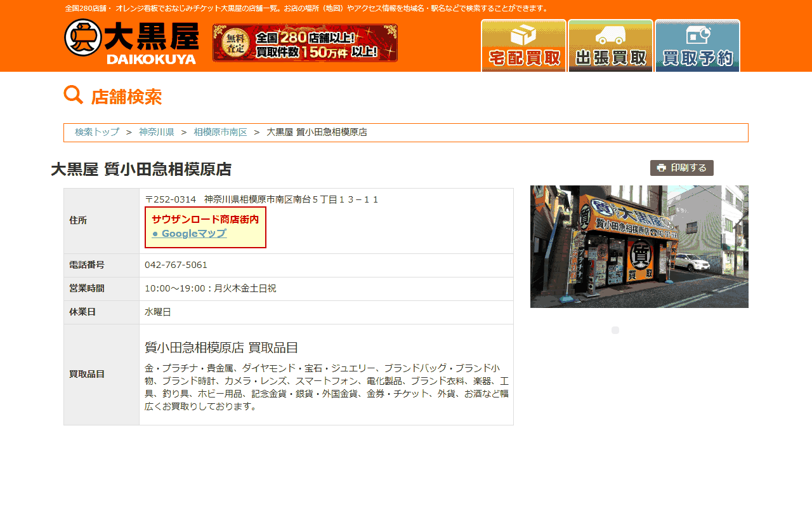Click the サウザンロード商店街内 text
The image size is (812, 508).
[205, 219]
